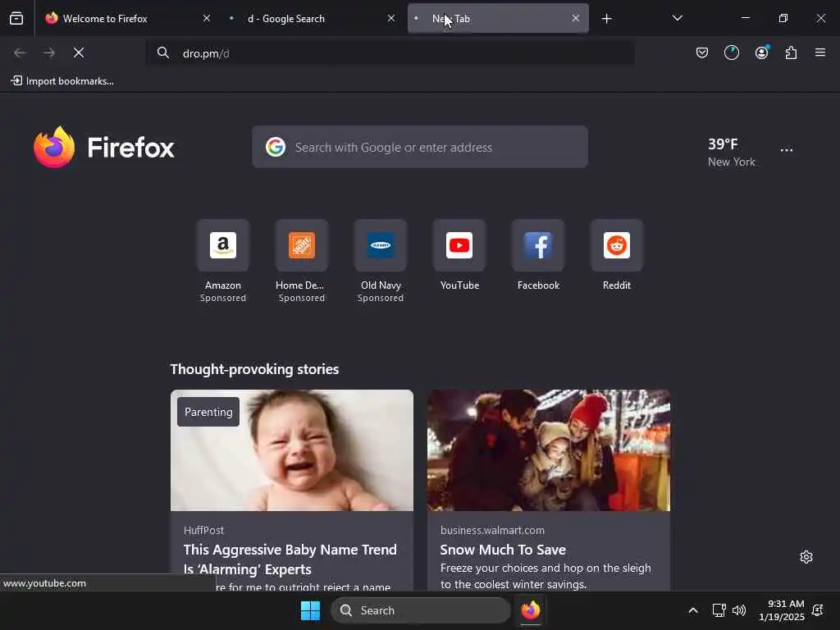The height and width of the screenshot is (630, 840).
Task: Click the Firefox taskbar icon
Action: pos(531,610)
